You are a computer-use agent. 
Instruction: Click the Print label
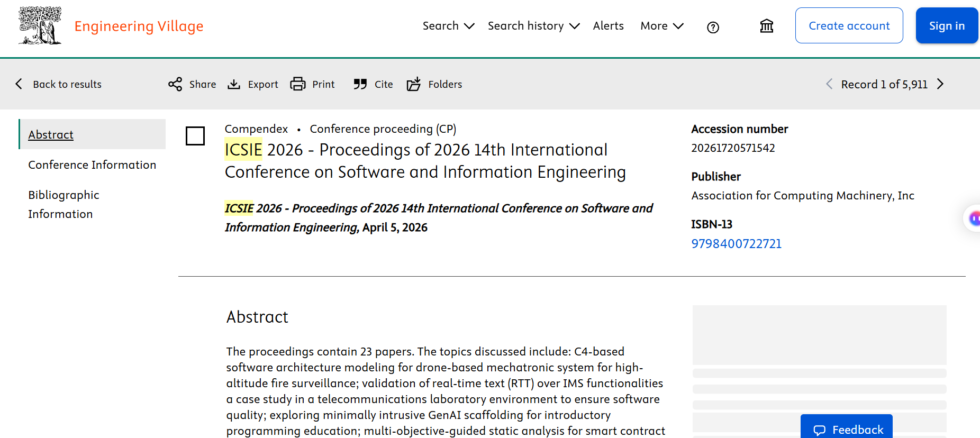tap(323, 84)
